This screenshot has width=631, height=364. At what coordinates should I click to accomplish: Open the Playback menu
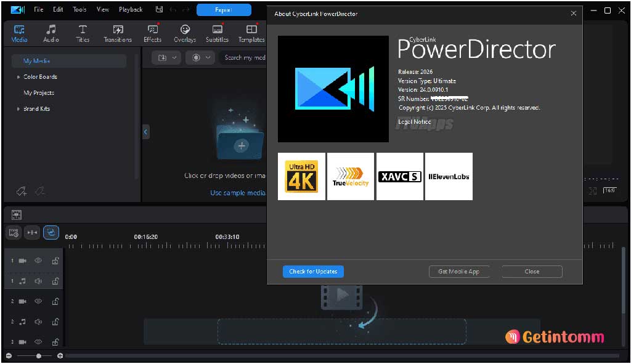coord(131,10)
